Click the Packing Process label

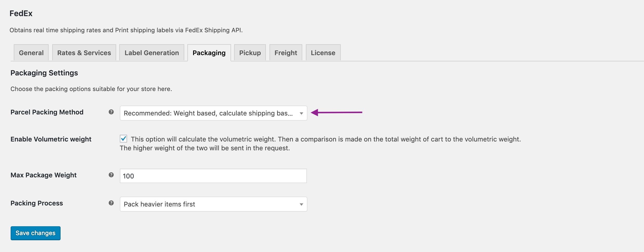point(37,203)
